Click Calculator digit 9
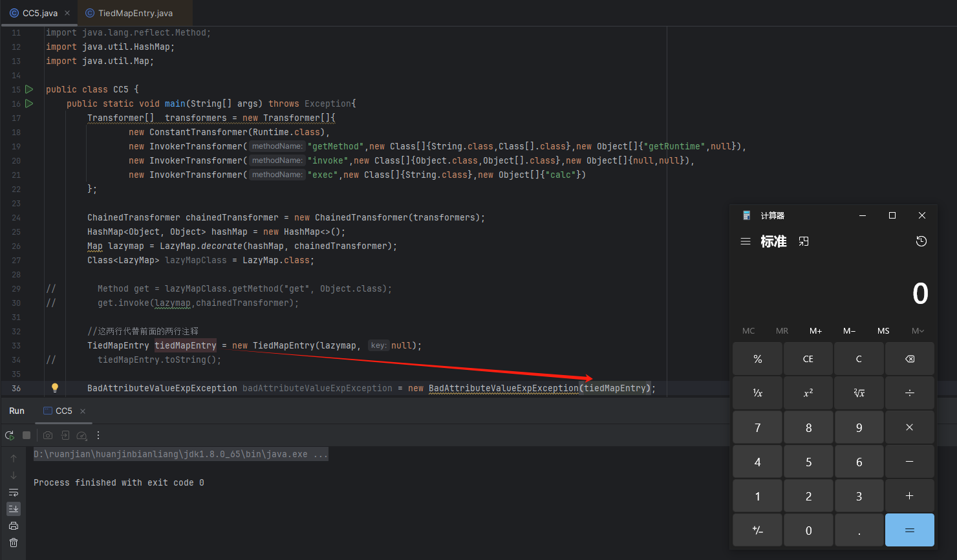The width and height of the screenshot is (957, 560). (859, 427)
